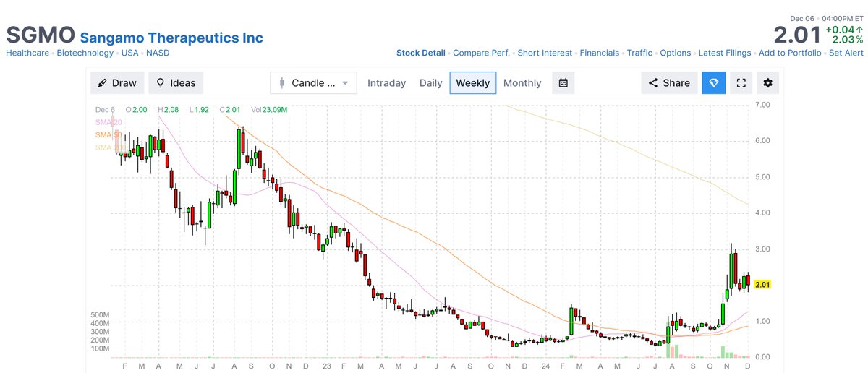The image size is (868, 373).
Task: Open Short Interest page
Action: click(545, 53)
